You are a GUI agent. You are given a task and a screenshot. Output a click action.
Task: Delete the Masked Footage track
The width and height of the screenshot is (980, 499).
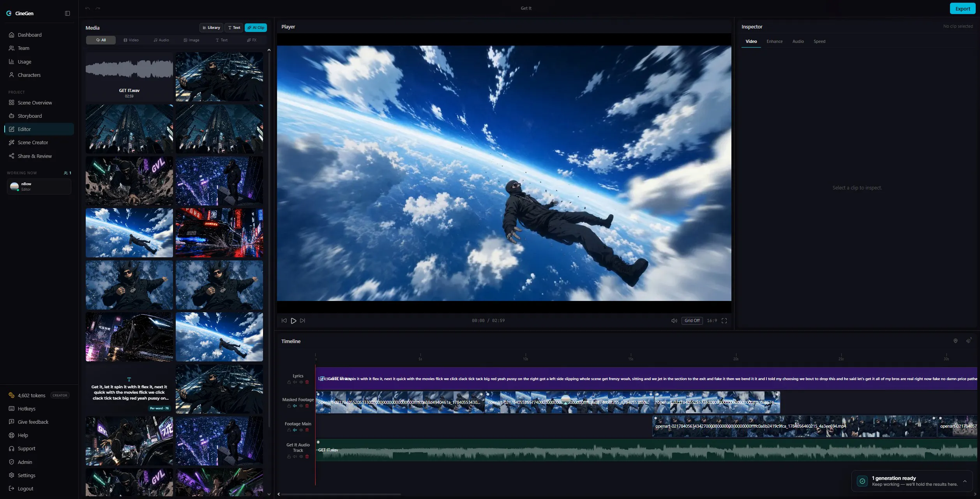[x=307, y=406]
